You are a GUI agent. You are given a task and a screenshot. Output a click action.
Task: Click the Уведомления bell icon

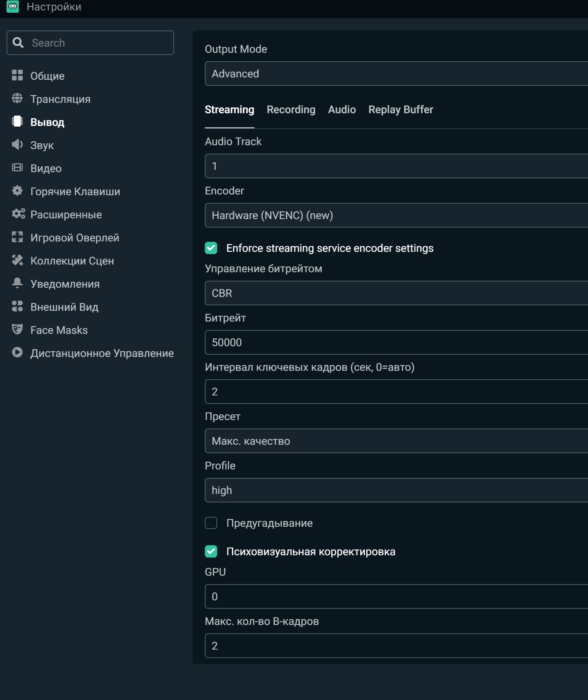pyautogui.click(x=17, y=283)
